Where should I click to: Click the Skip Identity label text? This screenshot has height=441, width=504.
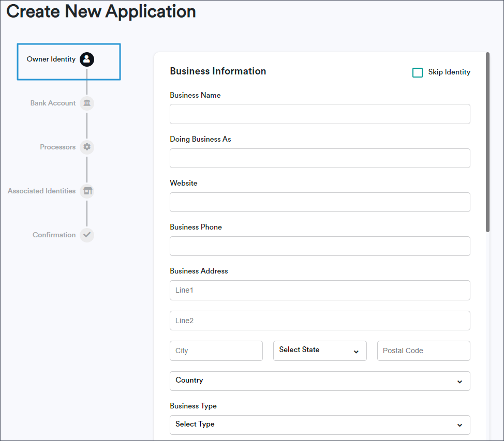(449, 72)
